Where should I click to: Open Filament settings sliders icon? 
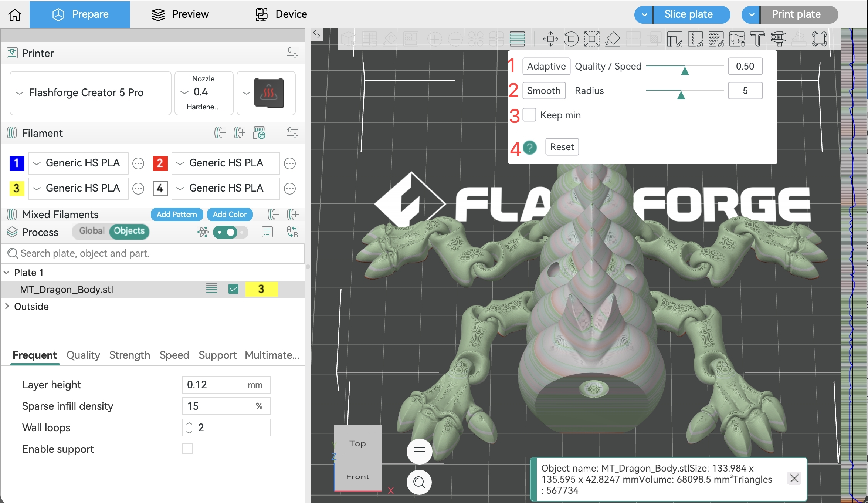(x=292, y=133)
